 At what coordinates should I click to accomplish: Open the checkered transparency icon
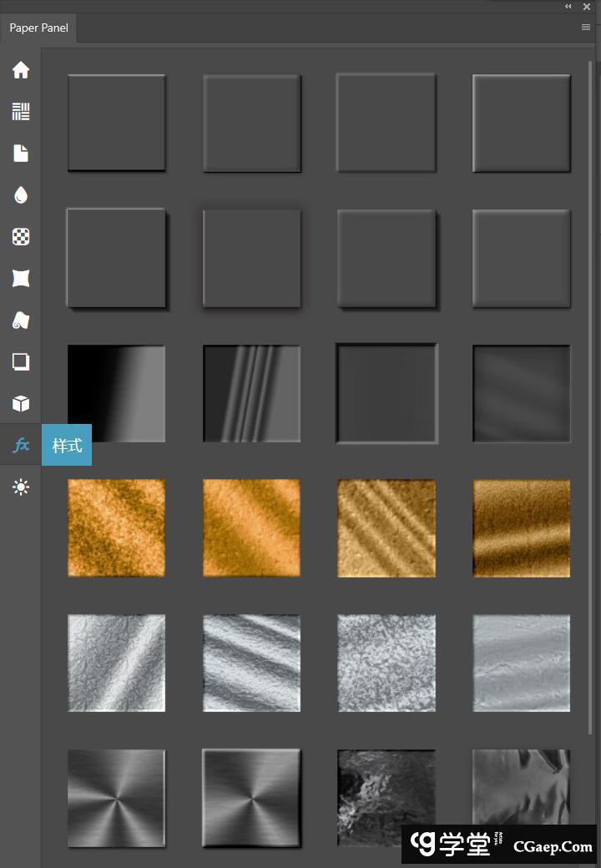(21, 237)
